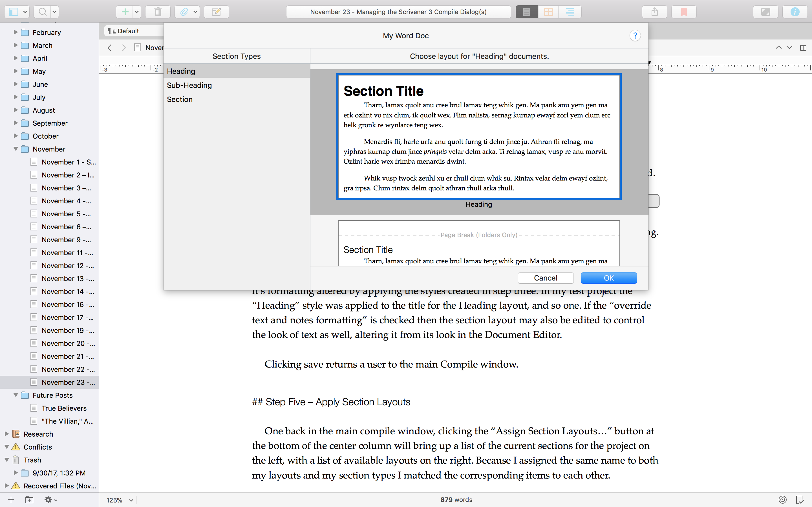Select Section in Section Types list
812x507 pixels.
pos(180,99)
